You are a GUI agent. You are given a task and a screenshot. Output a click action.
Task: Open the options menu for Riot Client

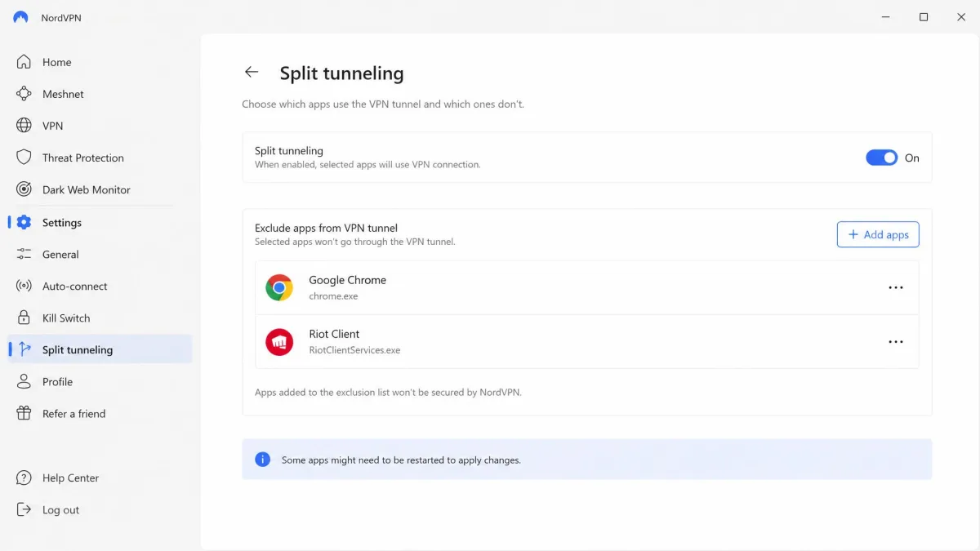coord(896,341)
